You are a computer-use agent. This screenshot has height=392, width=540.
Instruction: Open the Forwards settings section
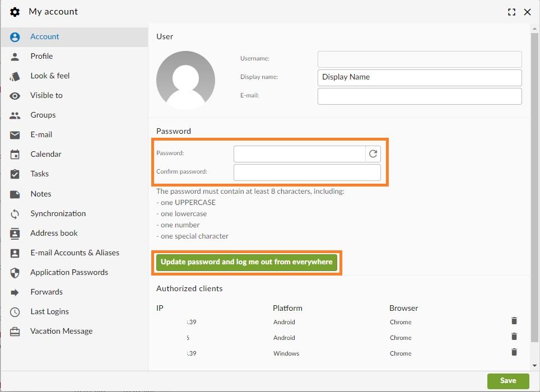tap(46, 292)
